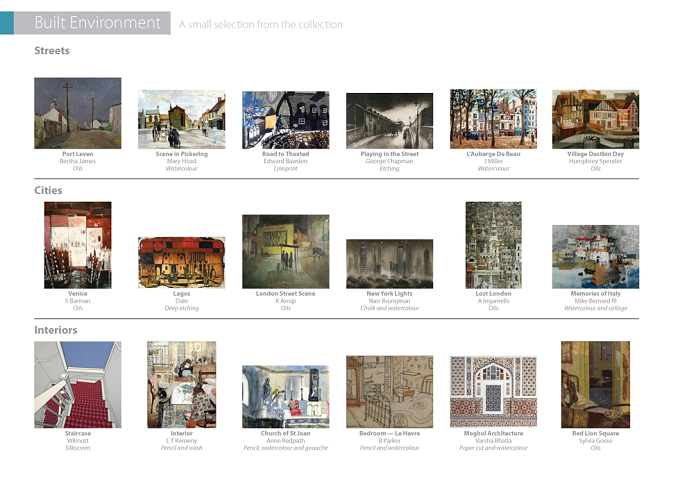Click the 'Linoprint' medium label

tap(285, 169)
